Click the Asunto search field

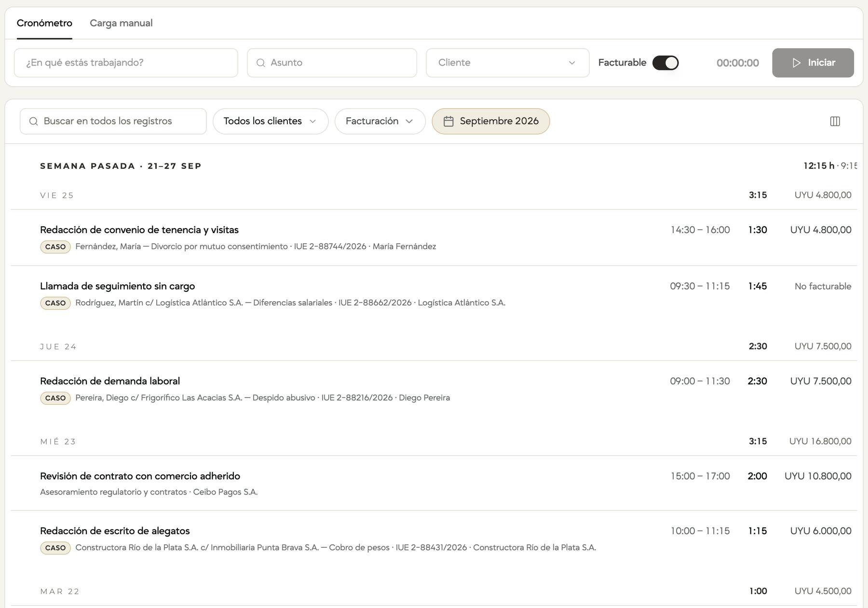[332, 63]
